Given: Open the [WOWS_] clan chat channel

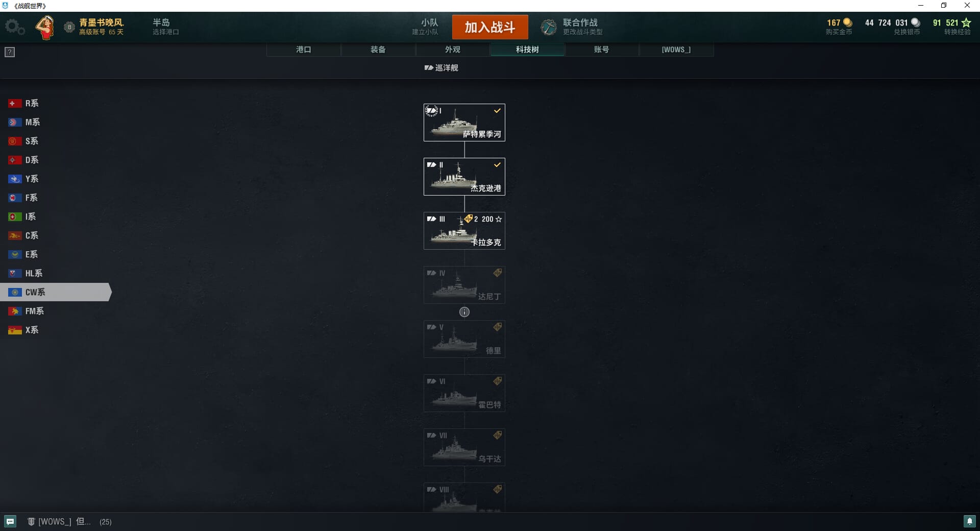Looking at the screenshot, I should [x=59, y=521].
